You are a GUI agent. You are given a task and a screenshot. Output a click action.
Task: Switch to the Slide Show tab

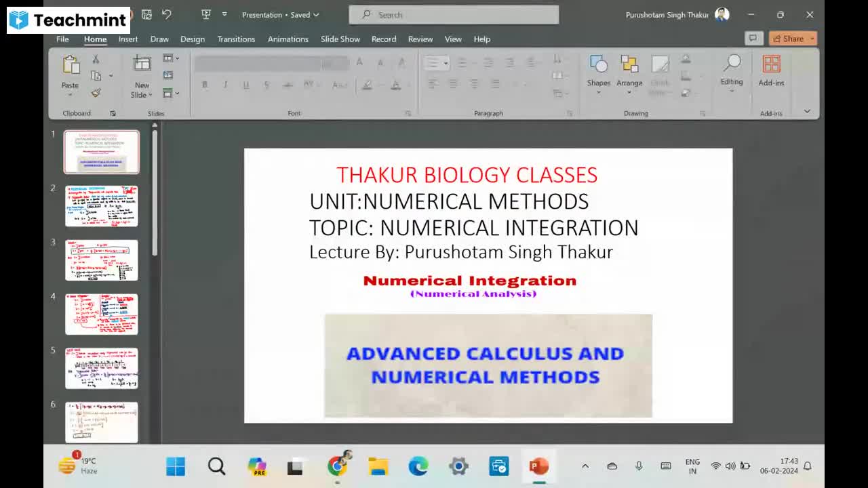coord(340,39)
